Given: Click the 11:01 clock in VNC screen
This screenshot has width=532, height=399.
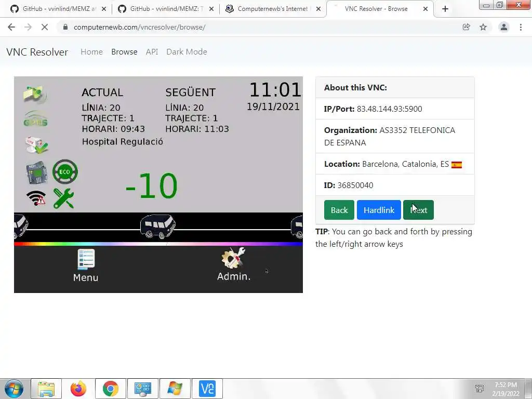Looking at the screenshot, I should click(x=275, y=90).
